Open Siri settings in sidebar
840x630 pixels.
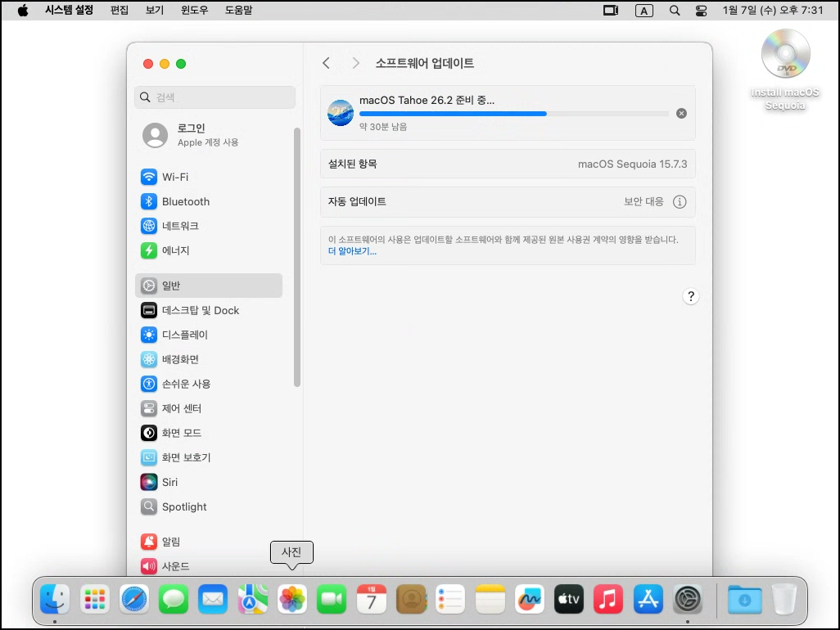coord(209,482)
